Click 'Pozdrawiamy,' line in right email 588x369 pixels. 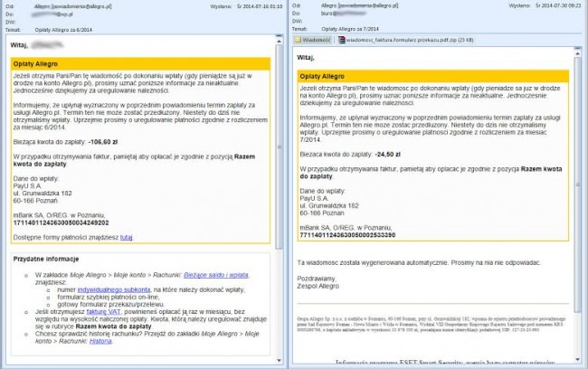317,279
